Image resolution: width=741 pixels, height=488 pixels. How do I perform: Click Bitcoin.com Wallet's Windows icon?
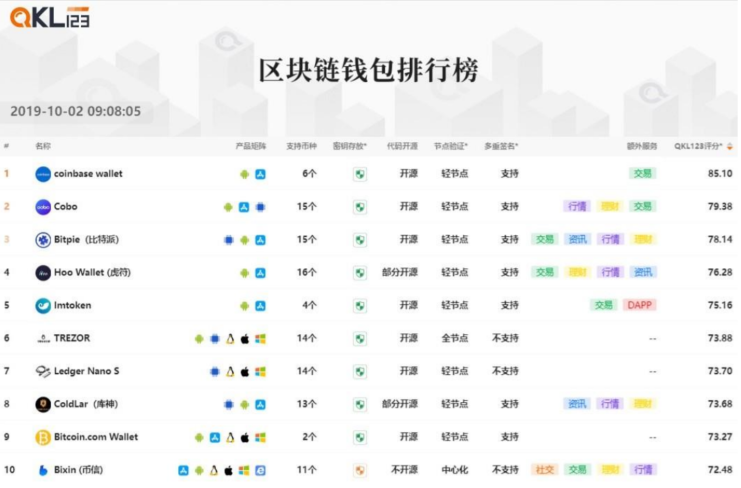point(260,437)
